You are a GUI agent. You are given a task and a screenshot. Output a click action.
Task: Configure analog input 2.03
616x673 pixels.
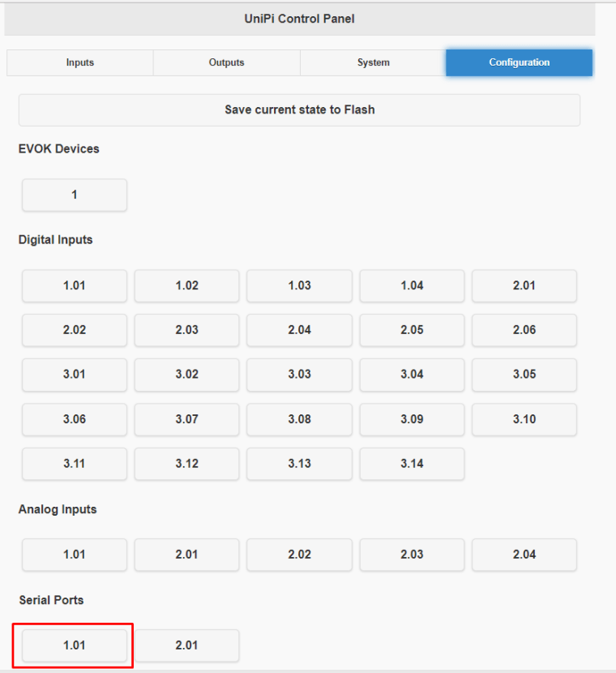(x=412, y=555)
